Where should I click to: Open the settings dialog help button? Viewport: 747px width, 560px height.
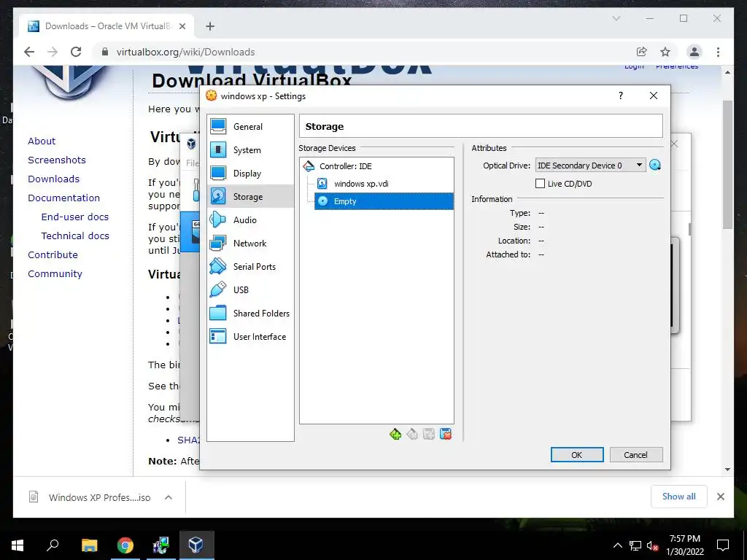click(x=620, y=96)
